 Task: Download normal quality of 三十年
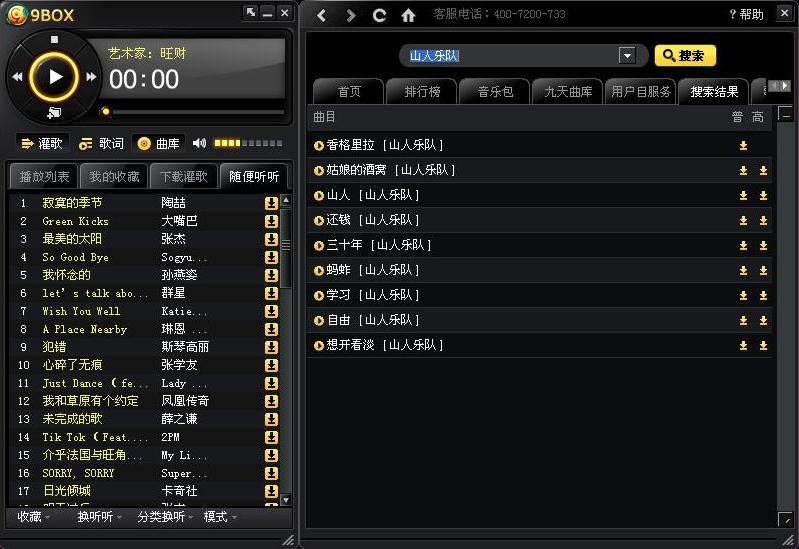pos(743,245)
